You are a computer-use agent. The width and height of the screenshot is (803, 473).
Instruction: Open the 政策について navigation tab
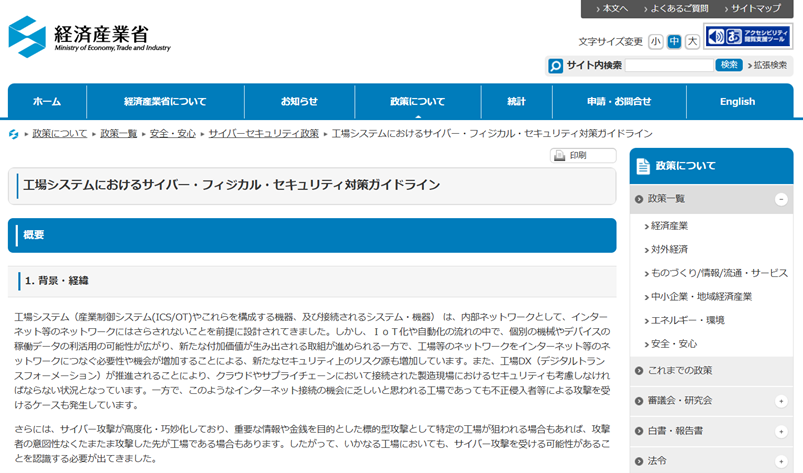click(417, 102)
